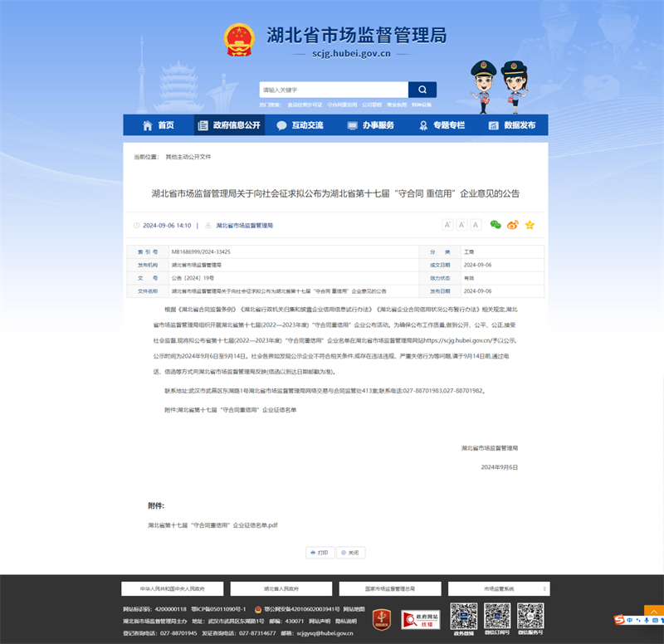Screen dimensions: 664x644
Task: Open the 首页 navigation tab
Action: [x=159, y=125]
